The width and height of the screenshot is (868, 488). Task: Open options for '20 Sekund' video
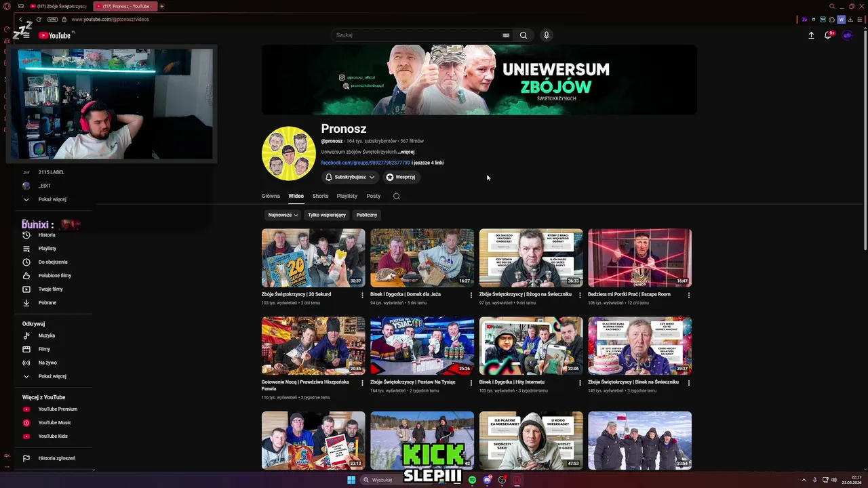(362, 295)
